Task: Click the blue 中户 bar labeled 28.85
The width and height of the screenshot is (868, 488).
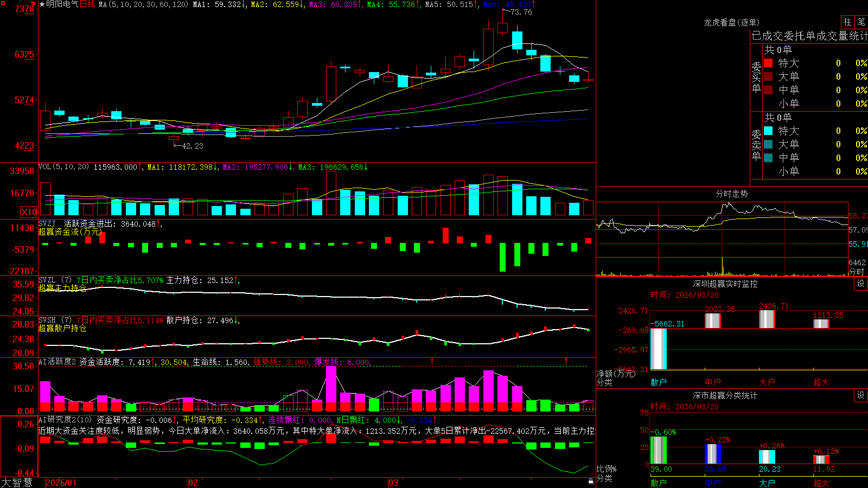Action: point(713,454)
